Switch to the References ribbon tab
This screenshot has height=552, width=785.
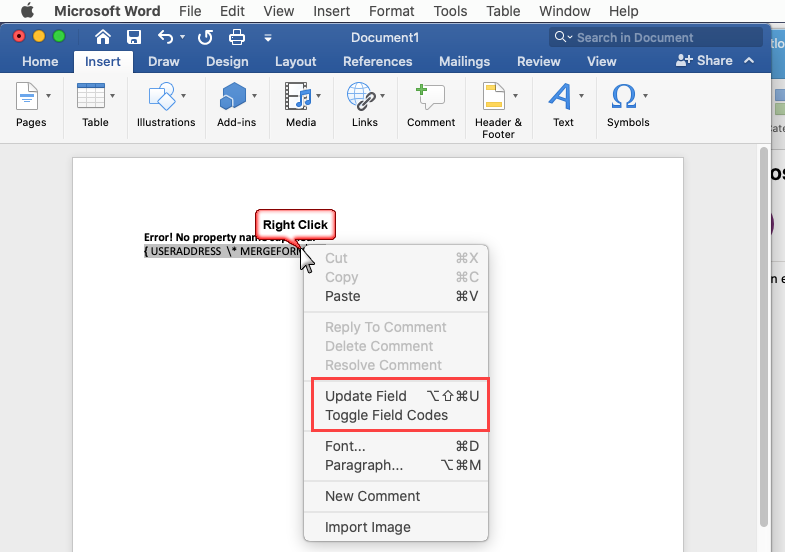(x=377, y=62)
